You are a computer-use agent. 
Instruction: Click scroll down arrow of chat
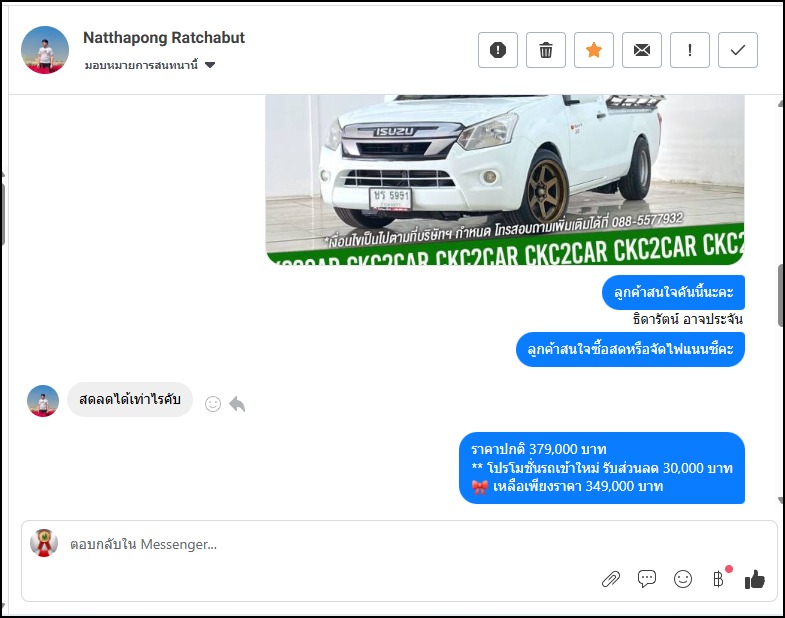[x=780, y=500]
